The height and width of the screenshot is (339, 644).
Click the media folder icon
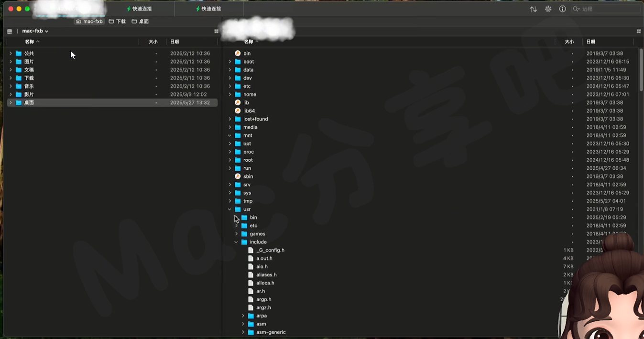[x=238, y=127]
